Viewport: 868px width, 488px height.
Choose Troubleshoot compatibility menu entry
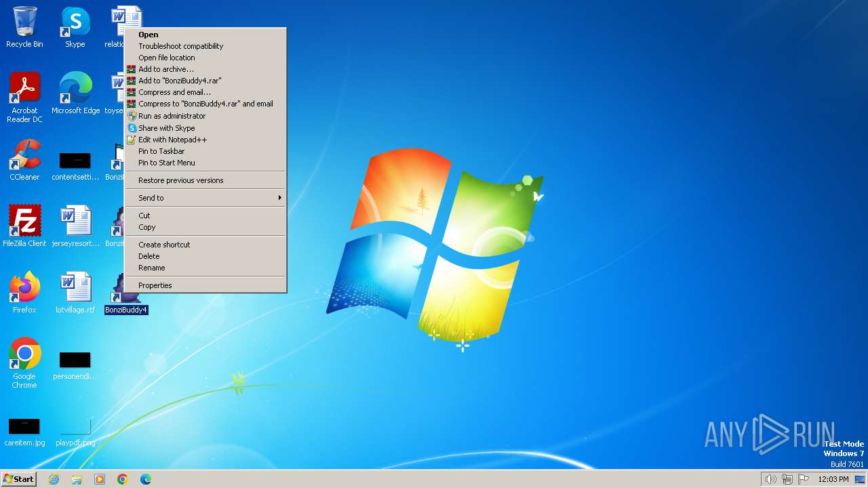point(205,46)
